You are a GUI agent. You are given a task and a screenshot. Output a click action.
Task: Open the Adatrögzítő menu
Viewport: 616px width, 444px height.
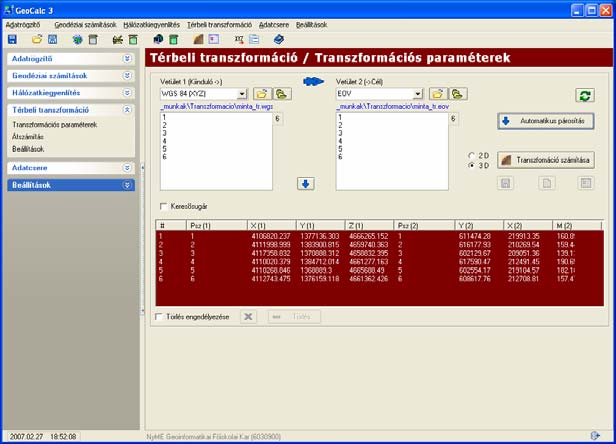tap(23, 25)
